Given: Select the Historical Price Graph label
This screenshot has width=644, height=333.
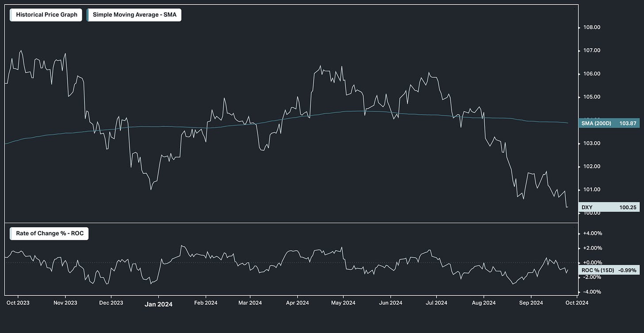Looking at the screenshot, I should 46,15.
